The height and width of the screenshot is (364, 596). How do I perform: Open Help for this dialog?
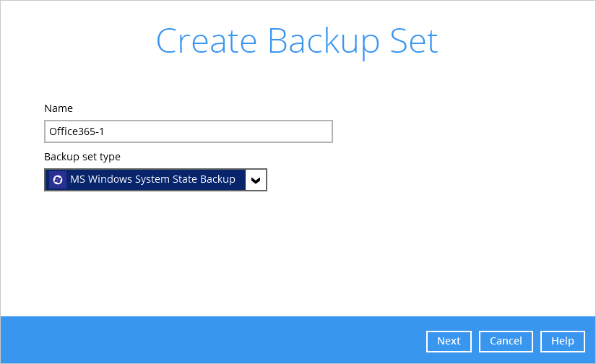pyautogui.click(x=562, y=341)
